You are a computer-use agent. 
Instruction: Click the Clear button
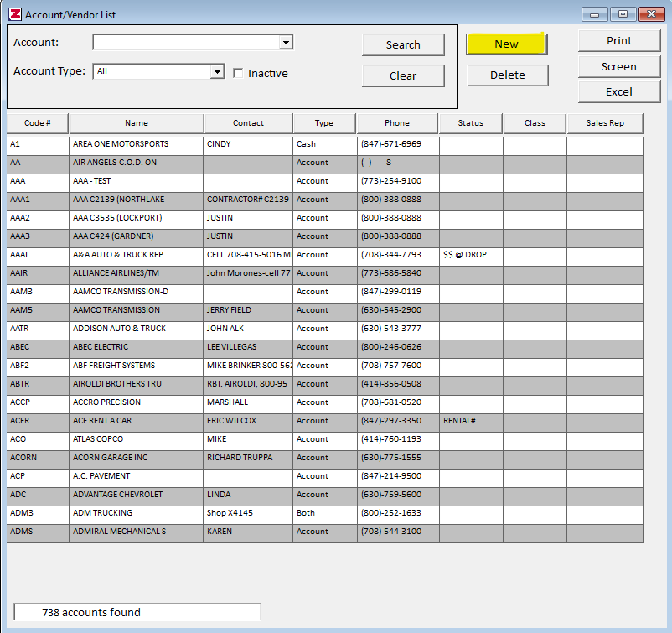coord(403,76)
